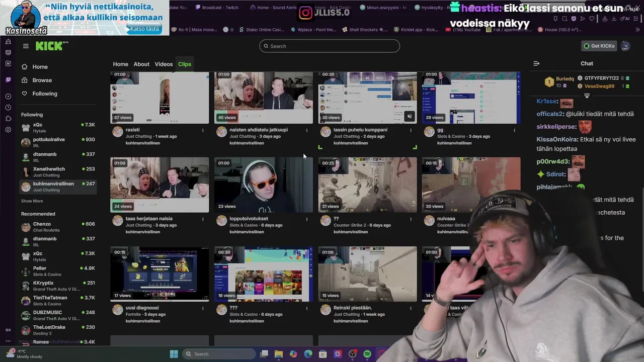Viewport: 644px width, 362px height.
Task: Open the three-dot menu for the gg clip
Action: point(515,130)
